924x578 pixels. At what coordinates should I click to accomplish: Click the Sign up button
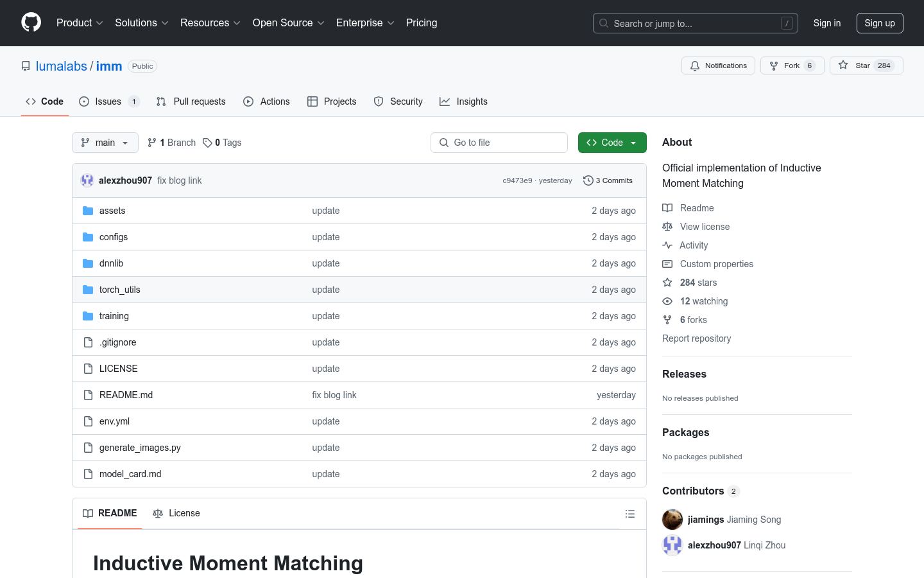click(x=879, y=23)
